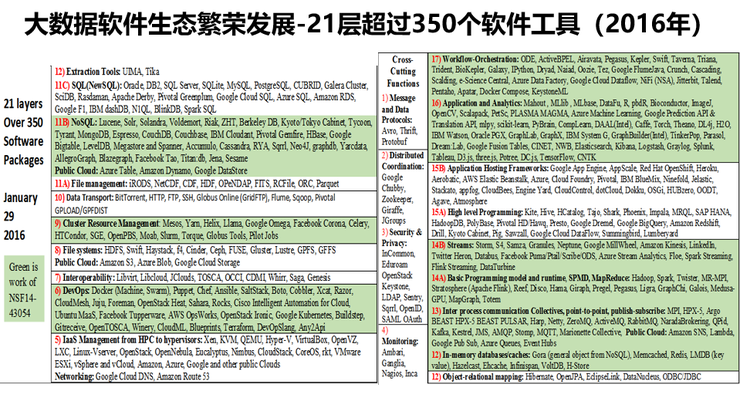Click the '11C) SQL(NewSQL)' heading
Screen dimensions: 740x408
tap(88, 85)
